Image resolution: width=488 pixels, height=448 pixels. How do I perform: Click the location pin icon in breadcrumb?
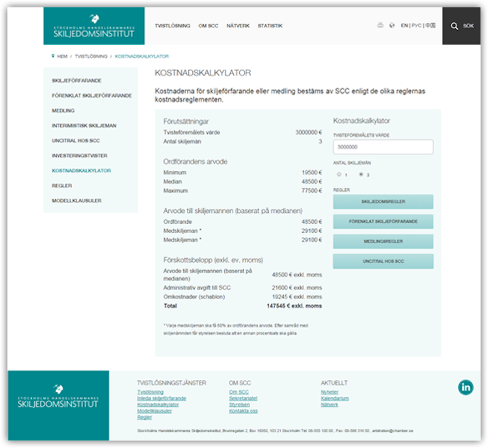tap(52, 55)
